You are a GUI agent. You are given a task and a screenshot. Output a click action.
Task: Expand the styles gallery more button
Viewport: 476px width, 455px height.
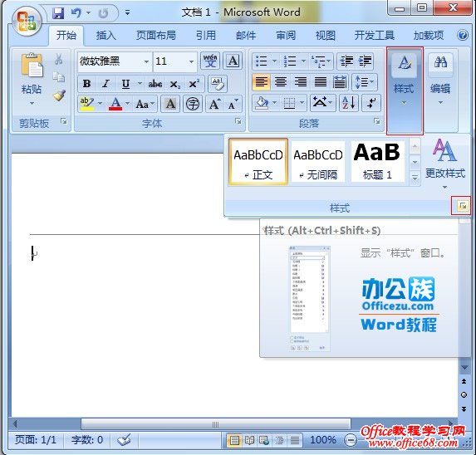(x=415, y=178)
